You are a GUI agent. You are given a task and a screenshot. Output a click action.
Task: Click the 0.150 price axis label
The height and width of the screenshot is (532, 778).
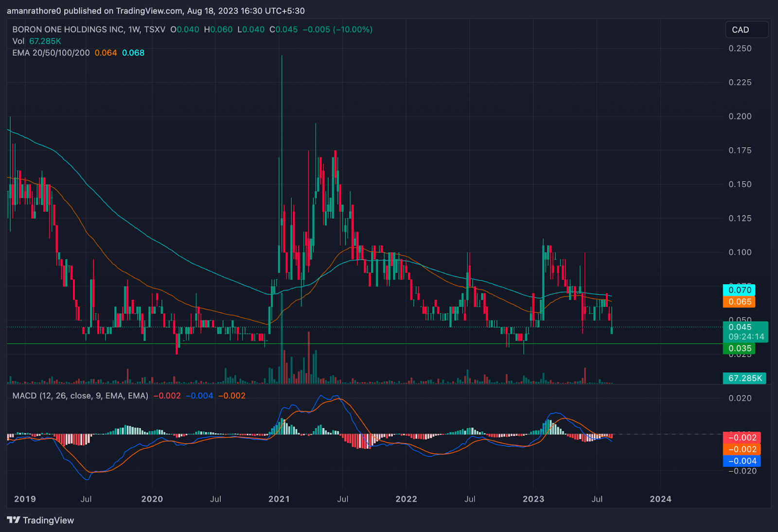tap(740, 184)
